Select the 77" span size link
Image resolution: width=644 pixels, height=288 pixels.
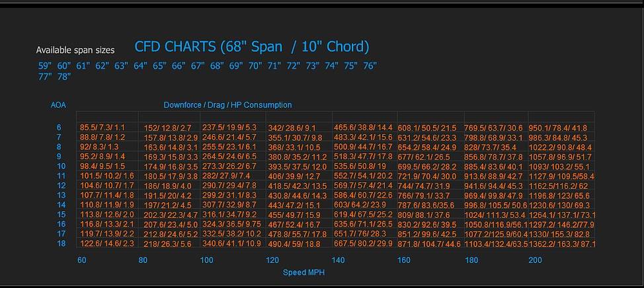click(45, 77)
